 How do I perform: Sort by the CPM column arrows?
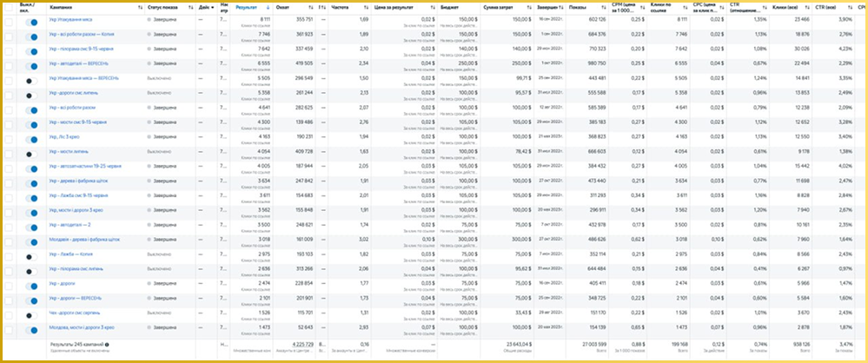pyautogui.click(x=644, y=8)
